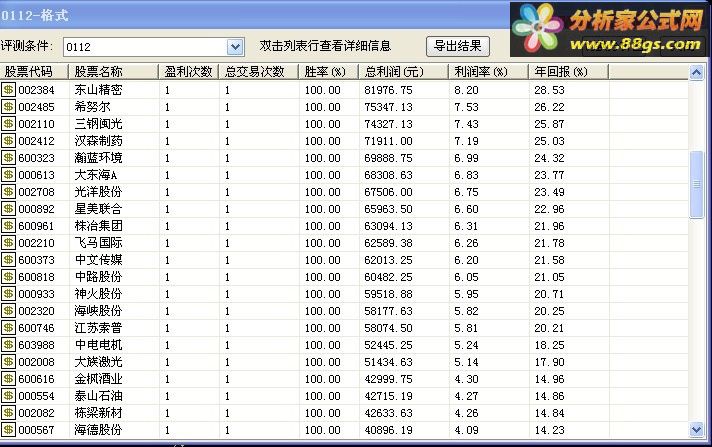Click the stock icon beside 000933
This screenshot has height=447, width=712.
tap(8, 294)
